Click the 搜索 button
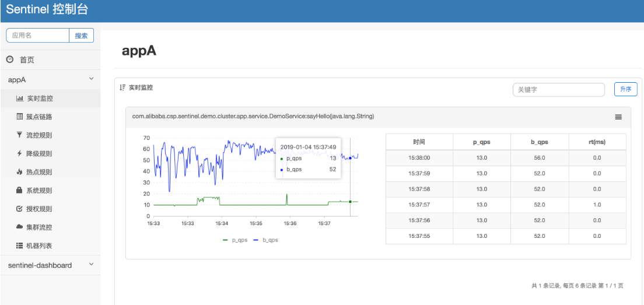Image resolution: width=644 pixels, height=305 pixels. [81, 36]
